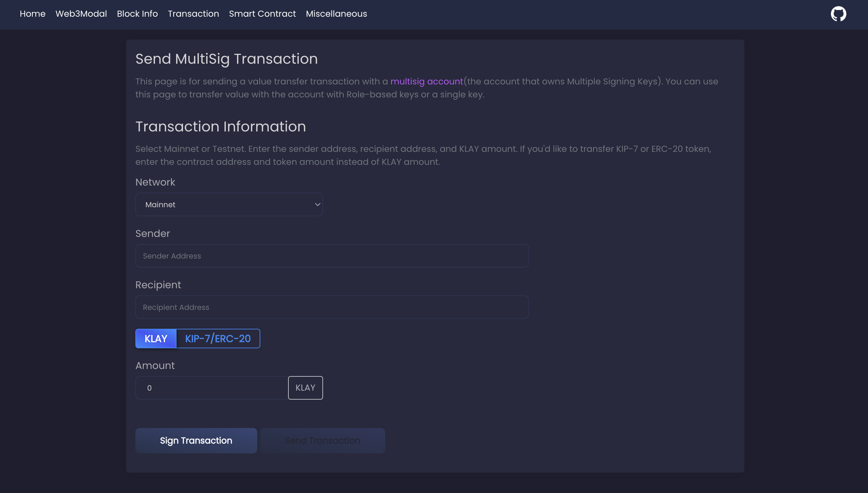
Task: Click the KLAY toggle button icon
Action: tap(156, 339)
